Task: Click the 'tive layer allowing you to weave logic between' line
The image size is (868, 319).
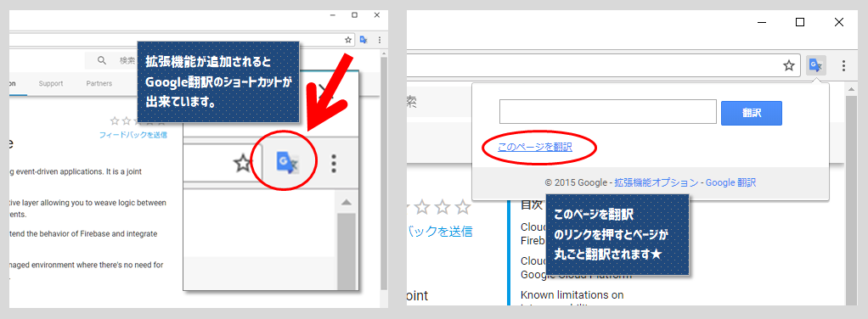Action: coord(87,203)
